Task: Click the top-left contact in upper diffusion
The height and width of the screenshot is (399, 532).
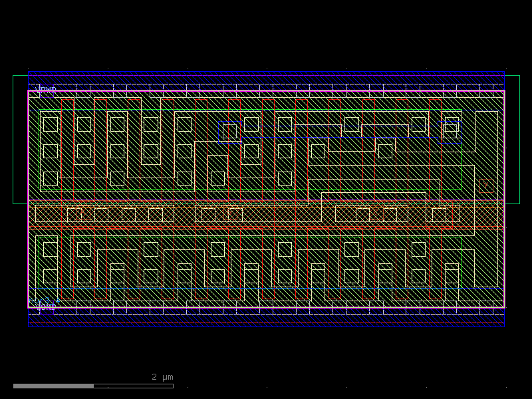Action: (x=51, y=124)
